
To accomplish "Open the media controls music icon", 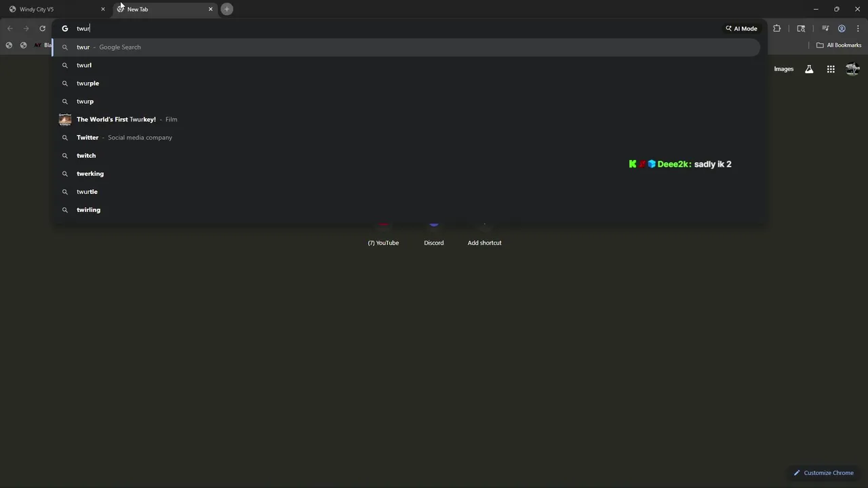I will [825, 28].
